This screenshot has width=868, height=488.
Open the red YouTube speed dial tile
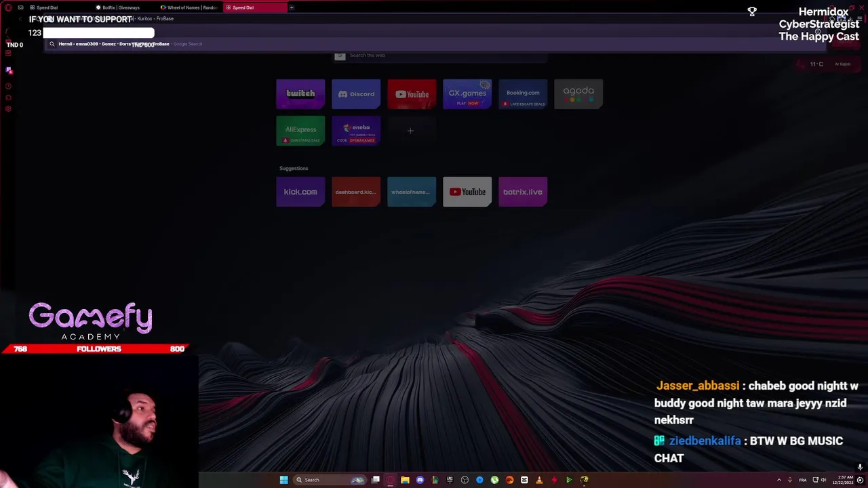coord(412,94)
